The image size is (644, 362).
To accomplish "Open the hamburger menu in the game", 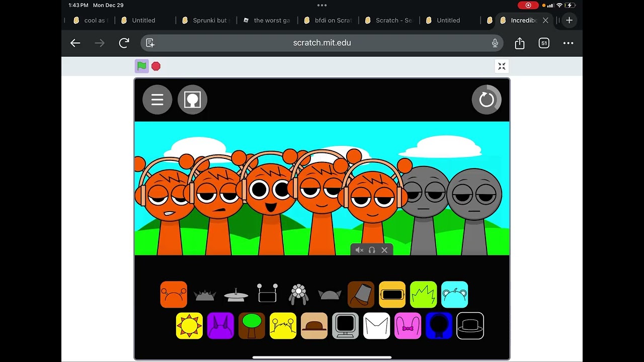I will coord(157,100).
